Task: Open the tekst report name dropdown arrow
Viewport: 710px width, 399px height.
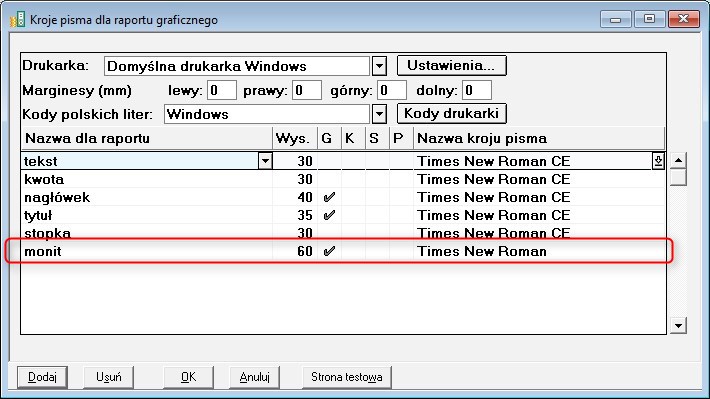Action: (x=265, y=161)
